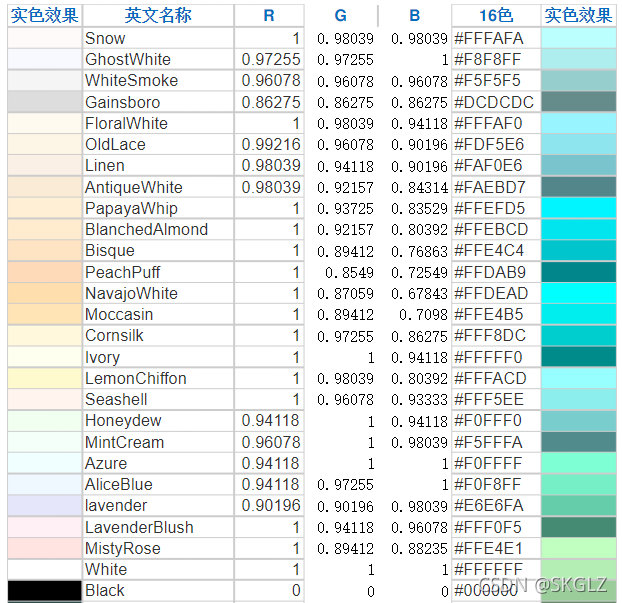Click the PeachPuff color swatch

[x=45, y=272]
